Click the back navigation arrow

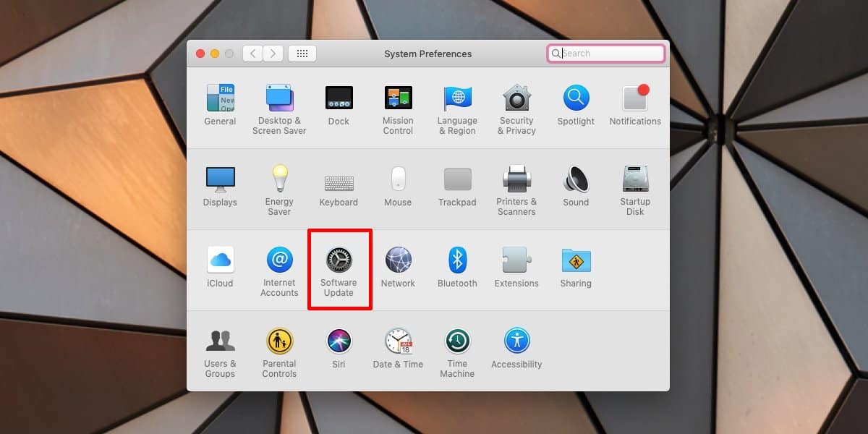252,54
